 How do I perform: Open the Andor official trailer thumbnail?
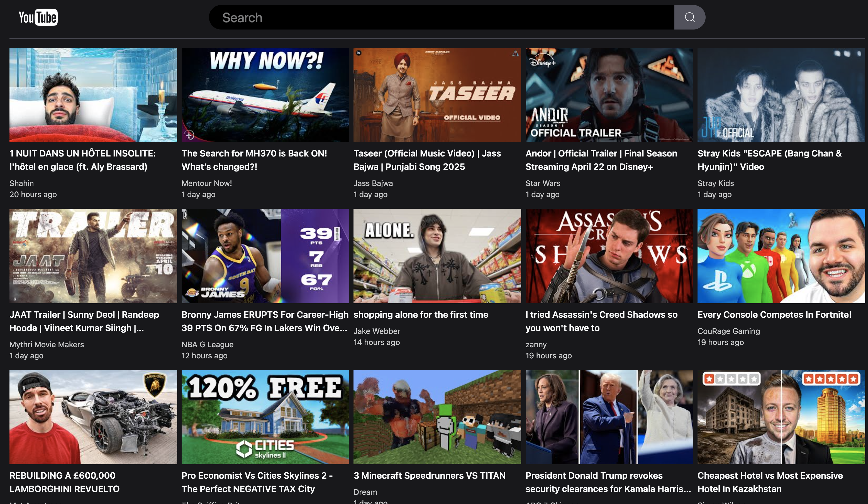coord(609,95)
